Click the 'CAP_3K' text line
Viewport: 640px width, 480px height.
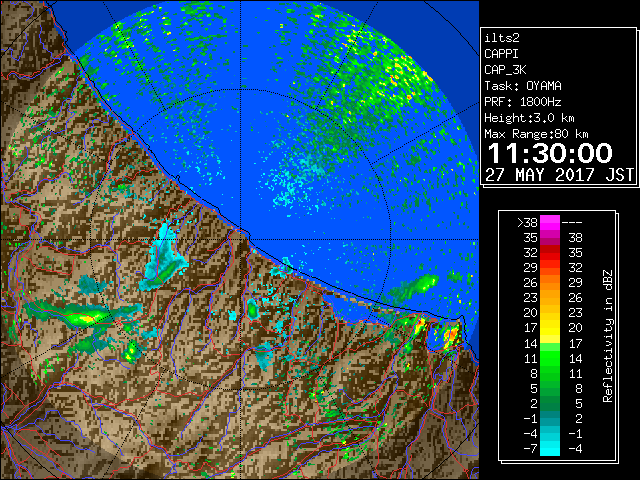(x=505, y=70)
